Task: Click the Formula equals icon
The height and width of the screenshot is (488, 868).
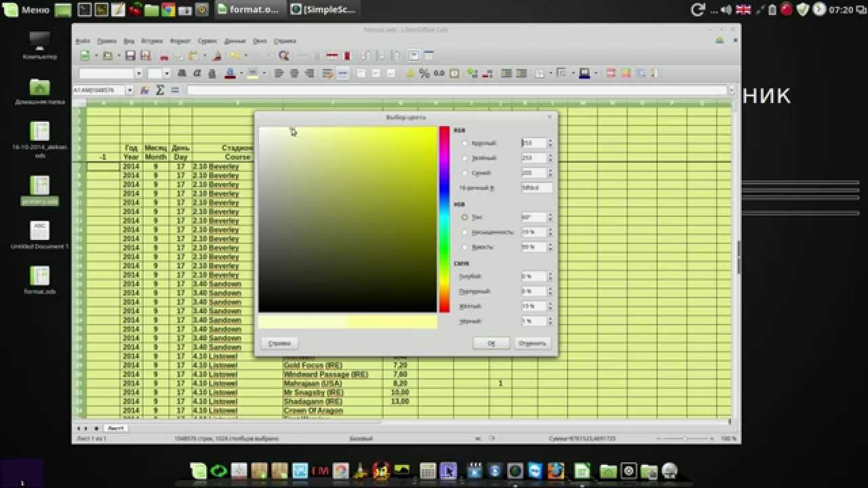Action: [175, 90]
